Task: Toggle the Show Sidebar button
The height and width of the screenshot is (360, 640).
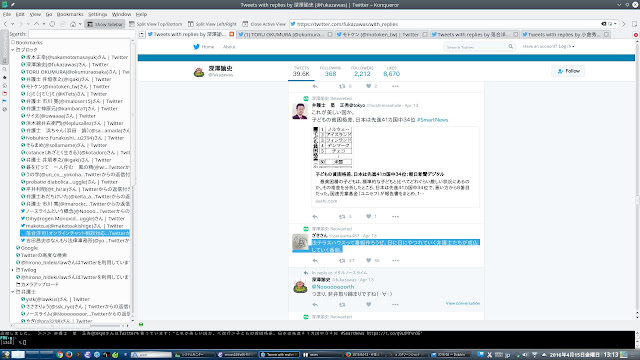Action: (x=105, y=24)
